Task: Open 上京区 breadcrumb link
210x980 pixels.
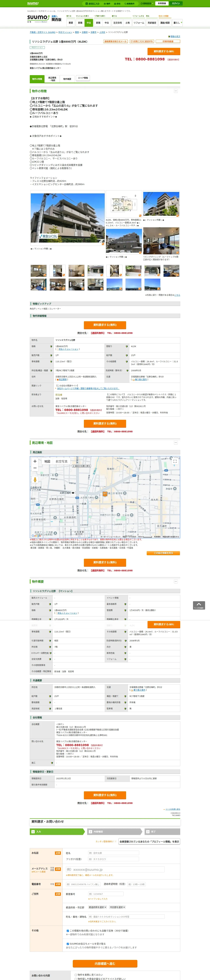Action: (x=102, y=32)
